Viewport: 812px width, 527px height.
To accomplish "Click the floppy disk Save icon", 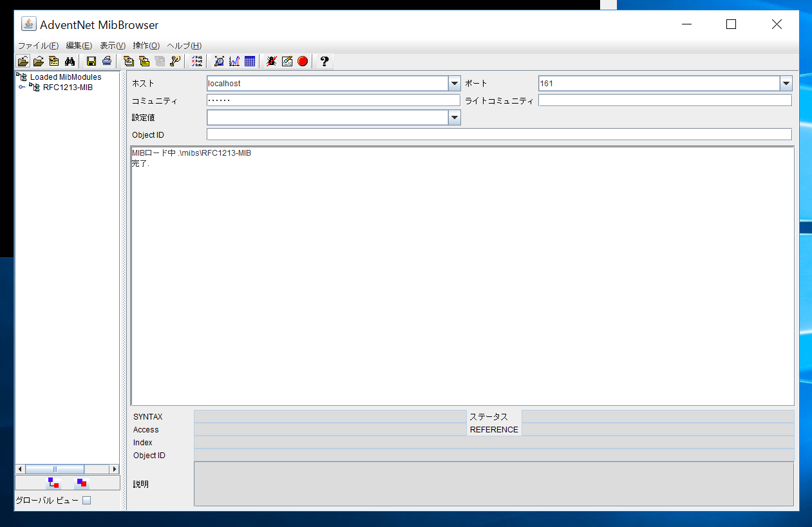I will click(91, 61).
